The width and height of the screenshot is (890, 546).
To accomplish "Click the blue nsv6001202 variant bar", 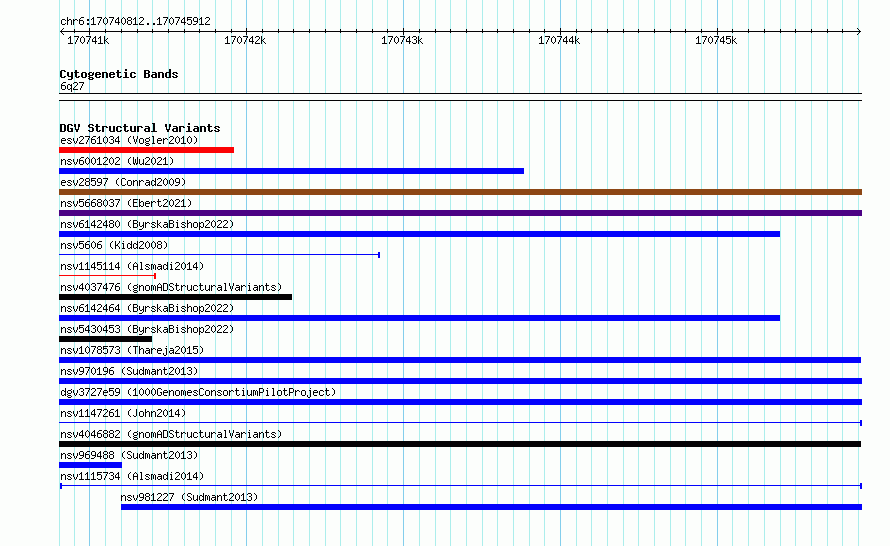I will tap(291, 171).
